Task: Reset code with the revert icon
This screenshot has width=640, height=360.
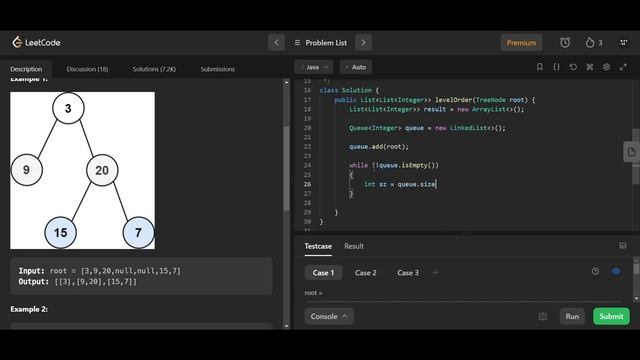Action: coord(573,67)
